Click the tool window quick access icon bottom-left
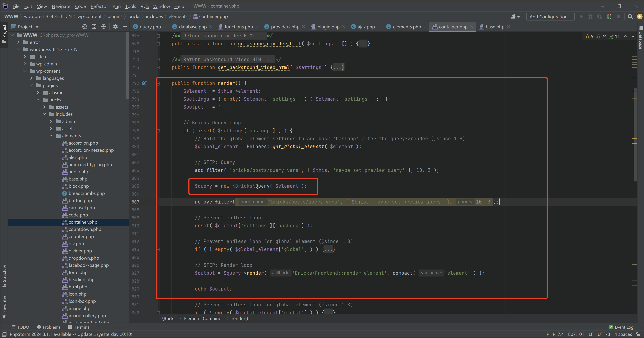Image resolution: width=644 pixels, height=338 pixels. coord(4,334)
